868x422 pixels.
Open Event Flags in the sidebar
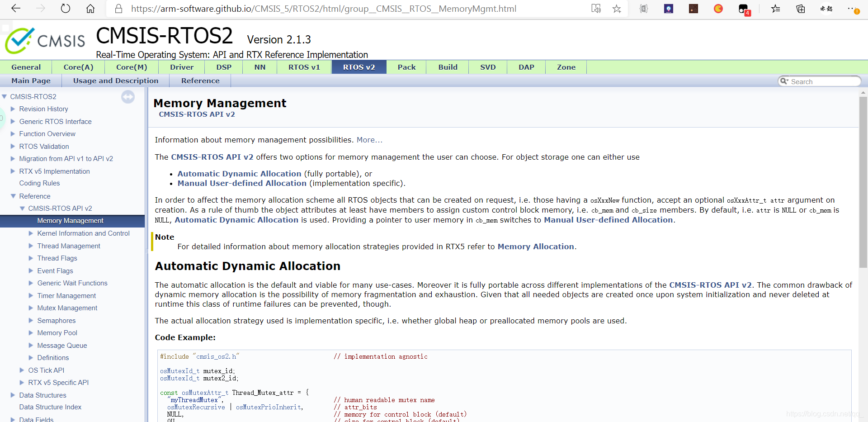pos(55,271)
